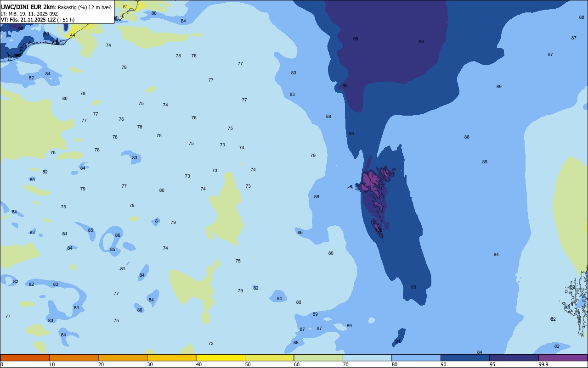
Task: Click the 'Rakastig (%) í 2 m hæð' label
Action: [x=85, y=7]
